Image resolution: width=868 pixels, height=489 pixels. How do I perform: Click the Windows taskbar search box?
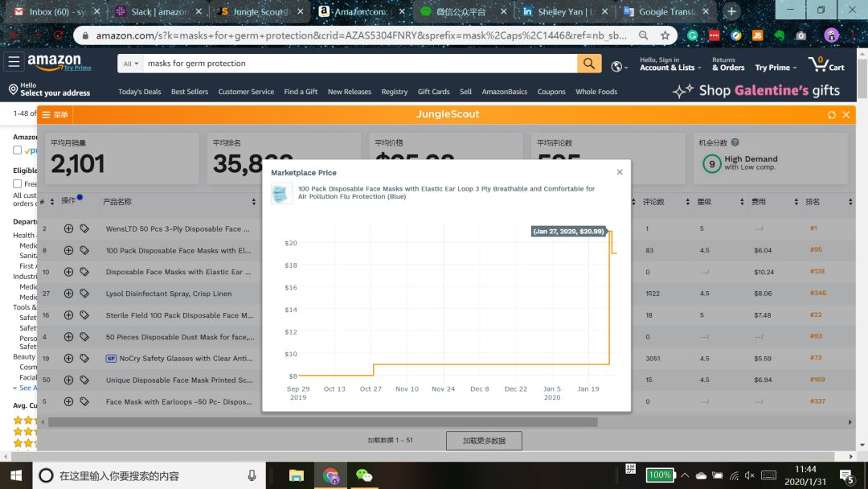(149, 475)
